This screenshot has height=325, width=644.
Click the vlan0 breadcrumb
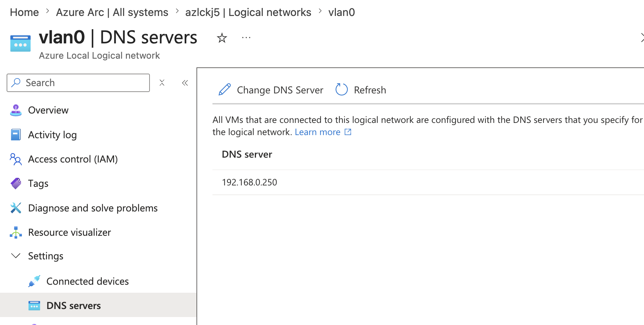341,12
